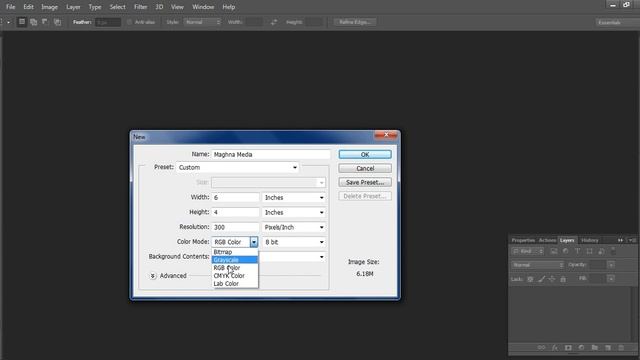The image size is (640, 360).
Task: Click the Save Preset button
Action: 365,182
